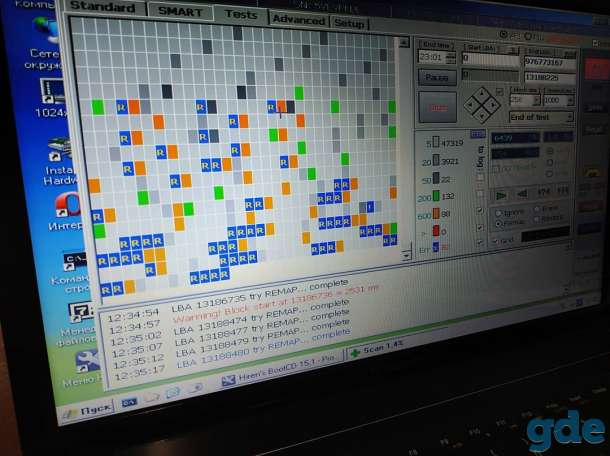Open the Интернет Opera desktop shortcut

(65, 212)
